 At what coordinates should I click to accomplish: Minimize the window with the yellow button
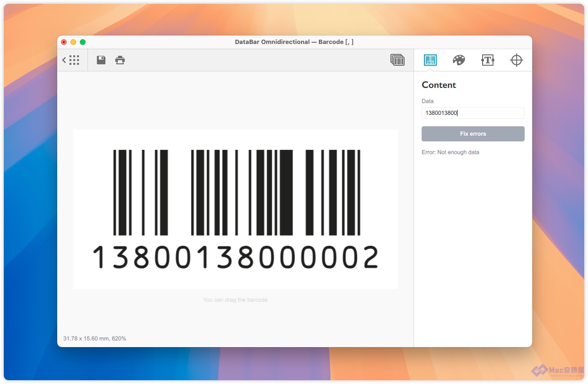(73, 42)
